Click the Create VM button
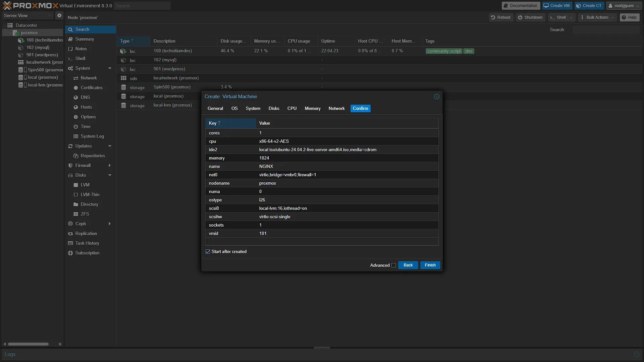Screen dimensions: 644x362 [x=557, y=6]
